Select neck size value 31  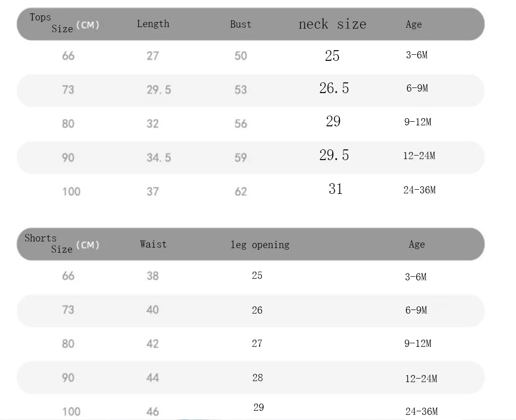point(335,189)
